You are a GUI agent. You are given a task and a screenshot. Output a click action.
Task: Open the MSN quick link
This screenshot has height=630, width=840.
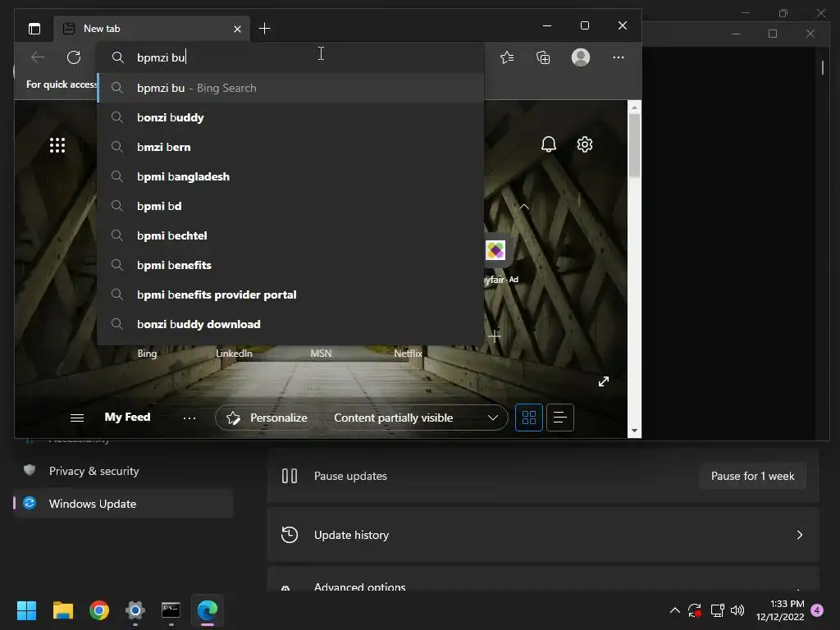click(321, 354)
